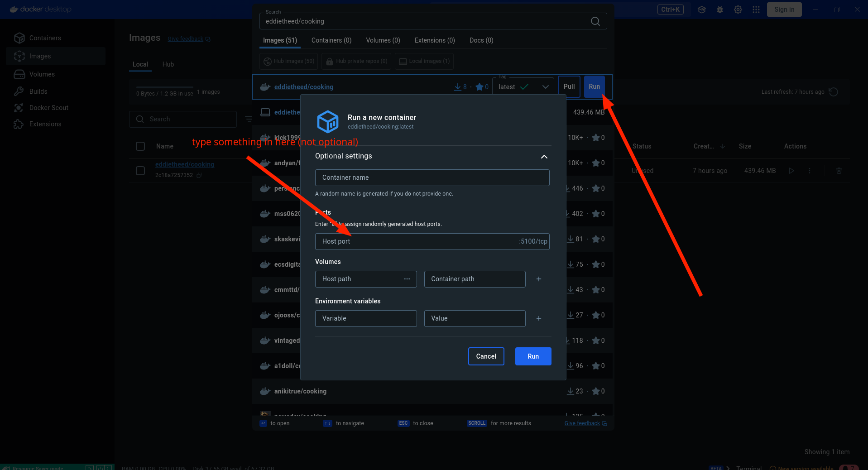Open the Settings gear icon
The image size is (868, 470).
click(x=738, y=10)
